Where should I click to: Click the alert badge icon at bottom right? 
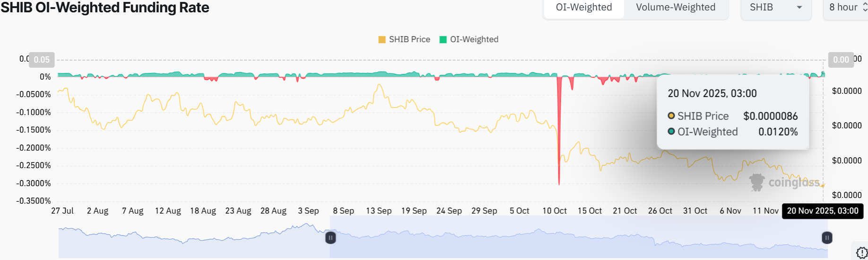[x=861, y=252]
